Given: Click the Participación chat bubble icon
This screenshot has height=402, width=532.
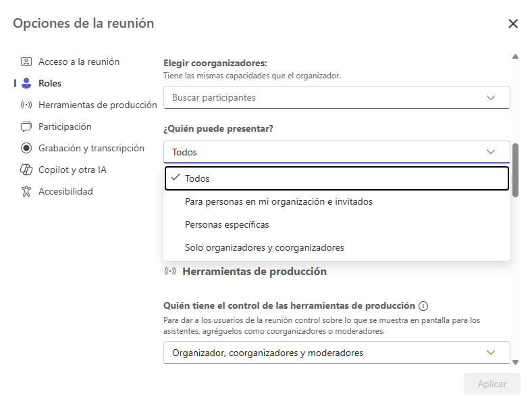Looking at the screenshot, I should (x=26, y=126).
